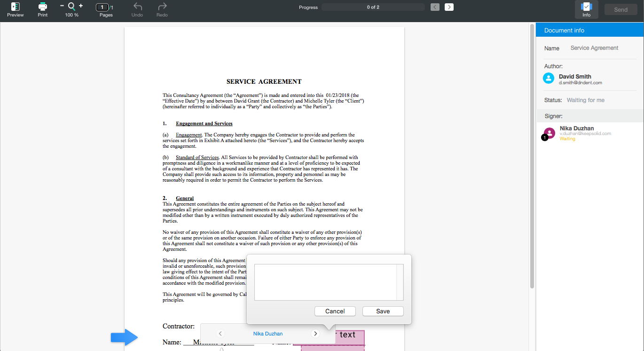Send the document
Viewport: 644px width, 351px height.
(x=620, y=9)
